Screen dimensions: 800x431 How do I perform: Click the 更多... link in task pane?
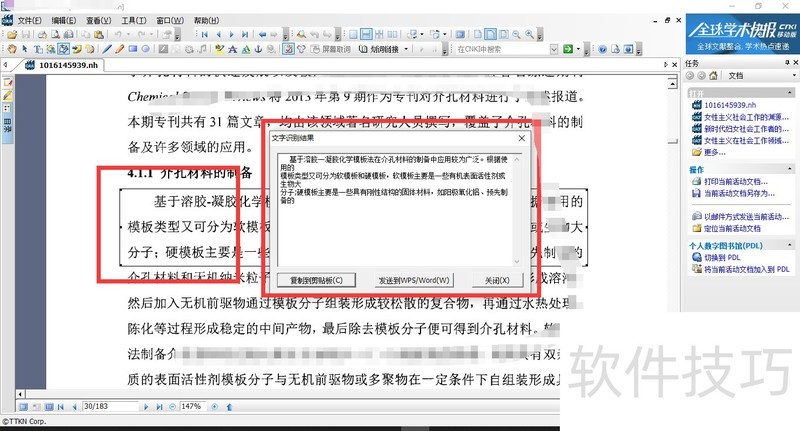(x=714, y=153)
